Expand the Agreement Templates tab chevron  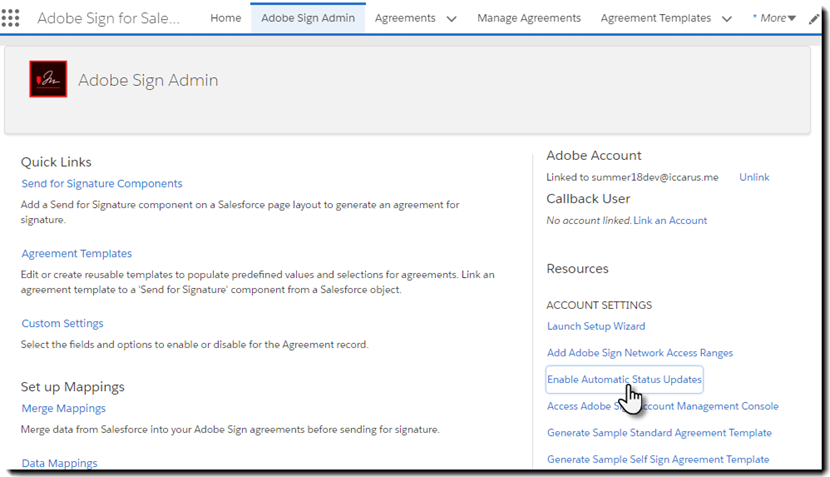727,18
